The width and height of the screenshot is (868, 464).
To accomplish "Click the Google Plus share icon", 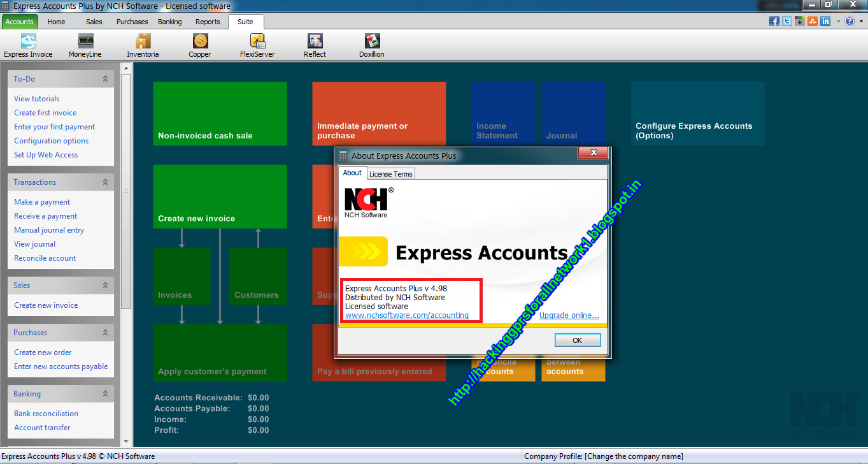I will (800, 21).
